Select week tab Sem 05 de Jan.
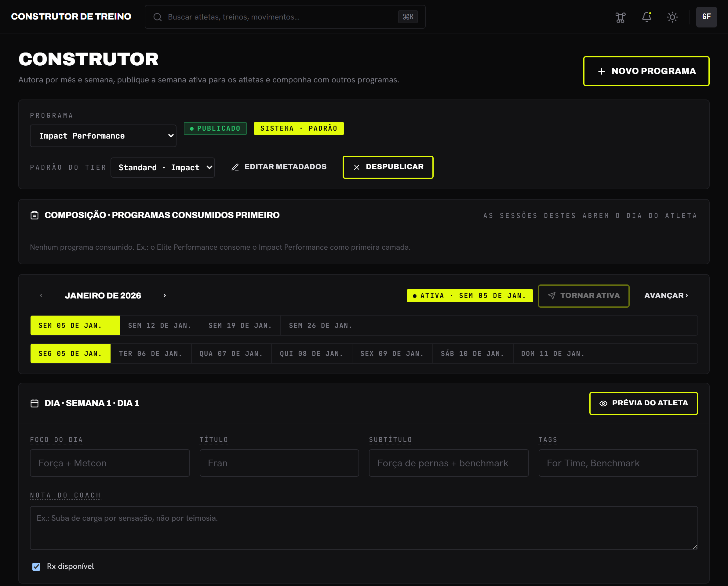 pos(75,325)
